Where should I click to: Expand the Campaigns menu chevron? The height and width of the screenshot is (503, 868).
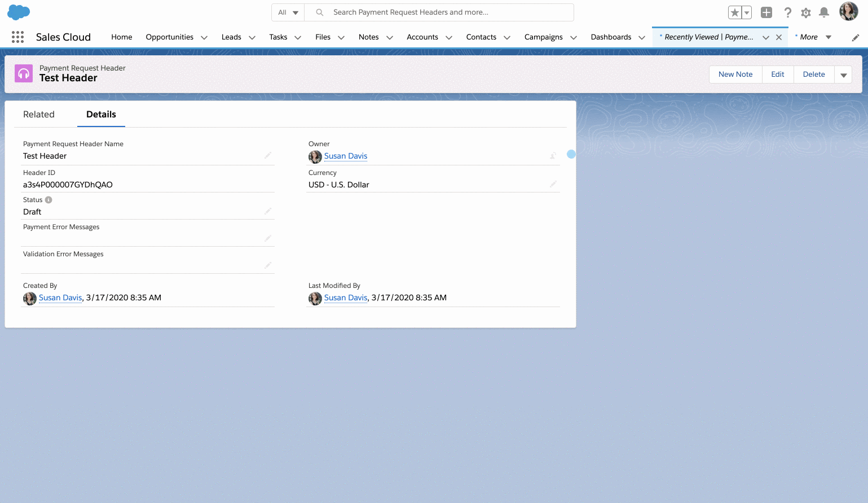point(574,38)
